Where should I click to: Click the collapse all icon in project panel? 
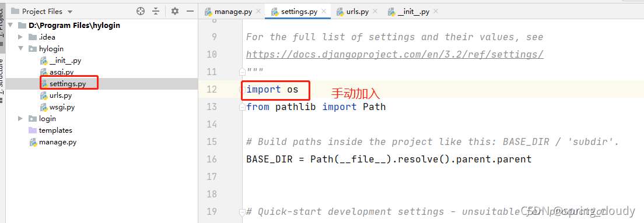point(155,12)
